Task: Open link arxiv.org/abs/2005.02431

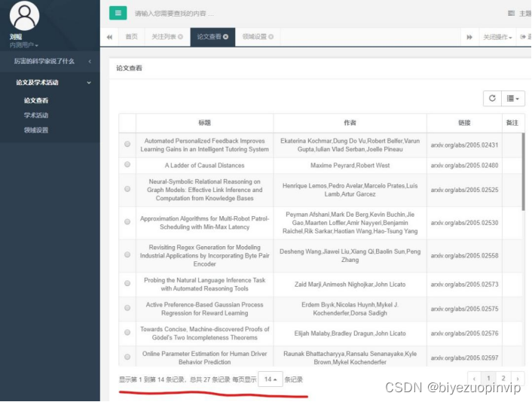Action: [x=464, y=145]
